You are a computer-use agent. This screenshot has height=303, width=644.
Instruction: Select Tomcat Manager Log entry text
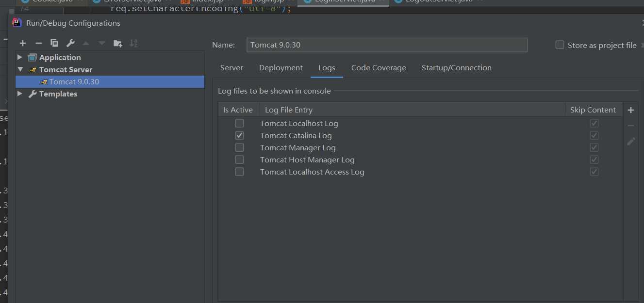[x=298, y=147]
